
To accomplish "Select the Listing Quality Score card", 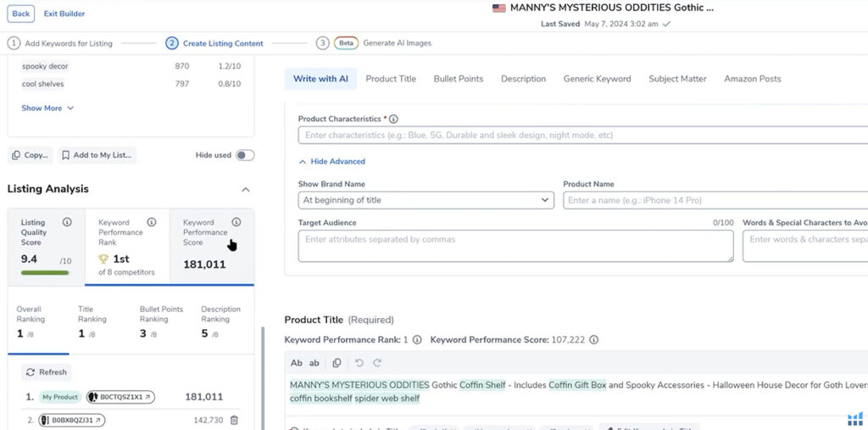I will (47, 247).
